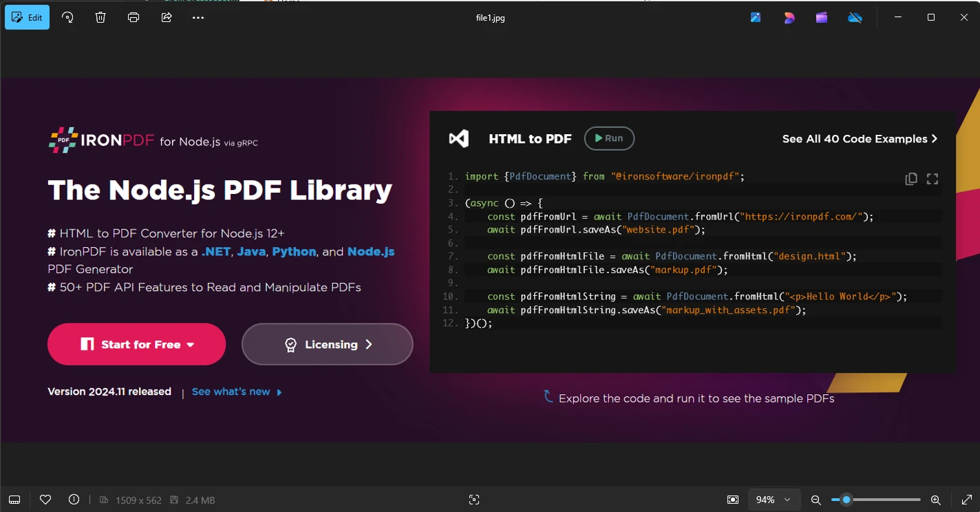Click the Licensing button
The image size is (980, 512).
pos(327,344)
